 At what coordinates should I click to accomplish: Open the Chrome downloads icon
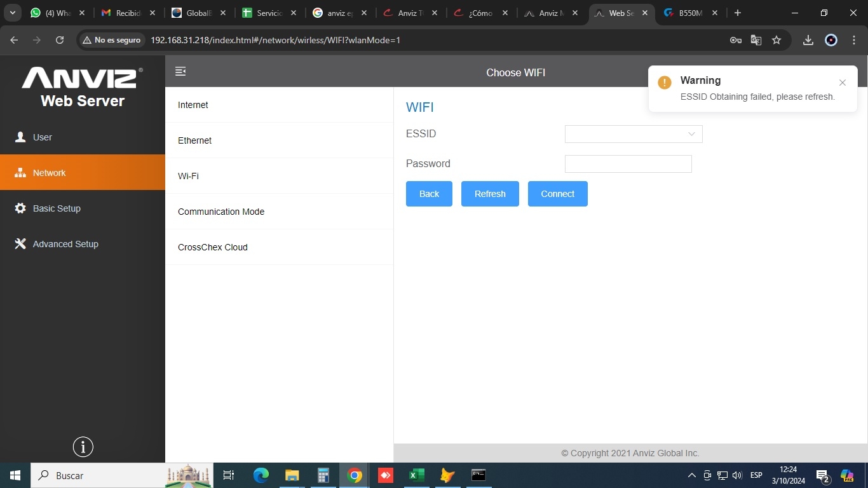pyautogui.click(x=808, y=40)
